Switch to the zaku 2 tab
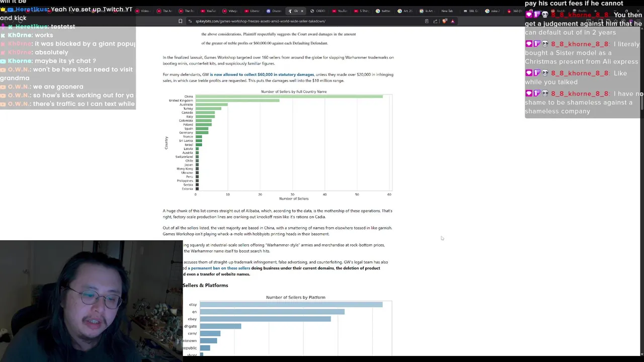Screen dimensions: 644x362 click(493, 11)
